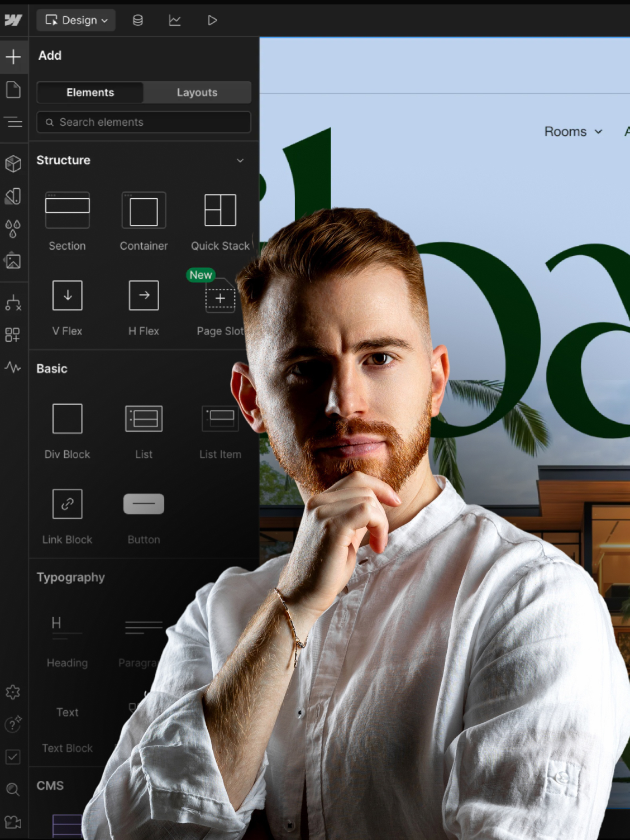The image size is (630, 840).
Task: Open the Help question mark icon
Action: (13, 724)
